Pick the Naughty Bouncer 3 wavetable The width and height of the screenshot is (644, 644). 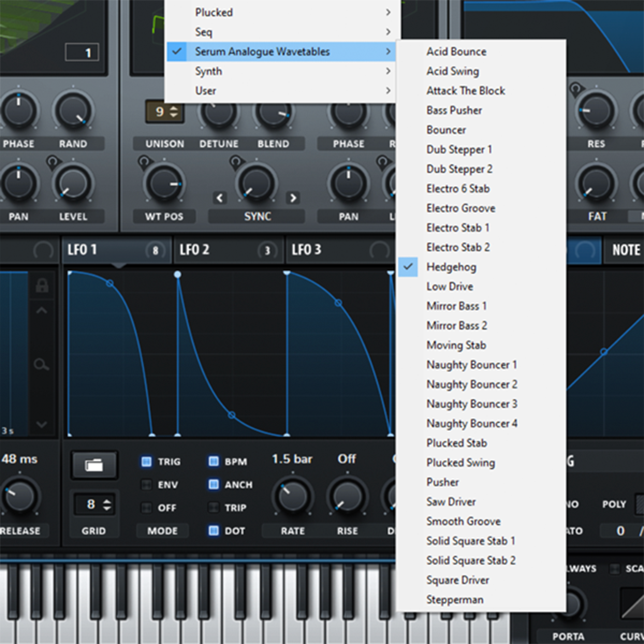[481, 404]
